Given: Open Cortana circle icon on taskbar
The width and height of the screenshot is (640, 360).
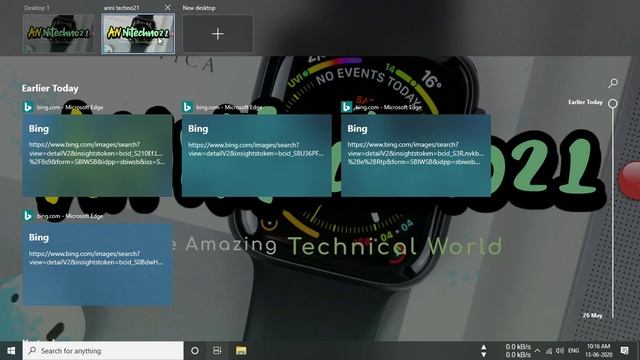Looking at the screenshot, I should [x=195, y=351].
